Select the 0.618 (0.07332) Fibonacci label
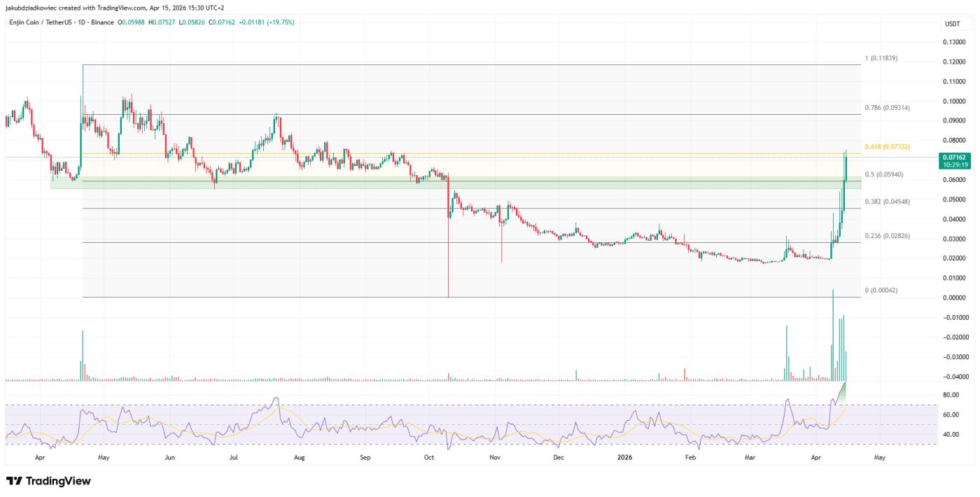980x497 pixels. pos(887,146)
